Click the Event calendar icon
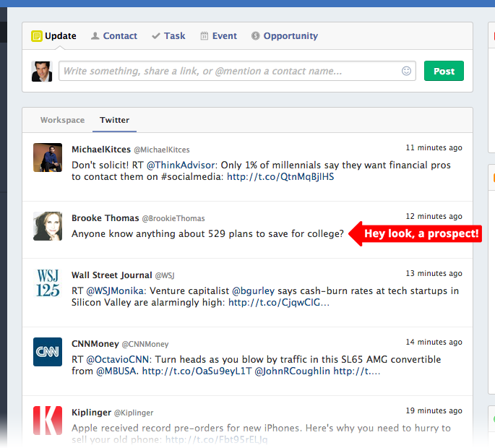Image resolution: width=495 pixels, height=448 pixels. pyautogui.click(x=205, y=36)
